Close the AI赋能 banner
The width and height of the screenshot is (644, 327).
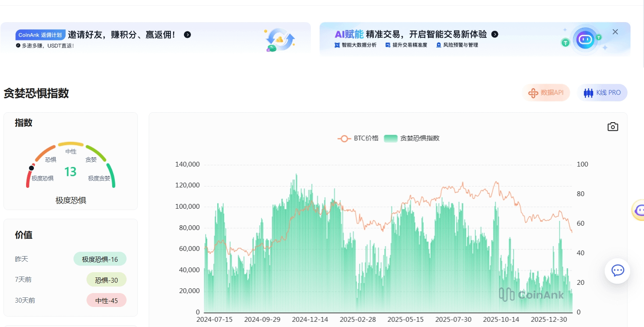615,32
